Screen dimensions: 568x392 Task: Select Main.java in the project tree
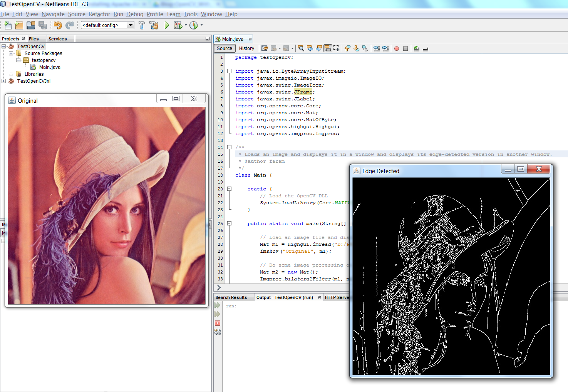(x=49, y=67)
